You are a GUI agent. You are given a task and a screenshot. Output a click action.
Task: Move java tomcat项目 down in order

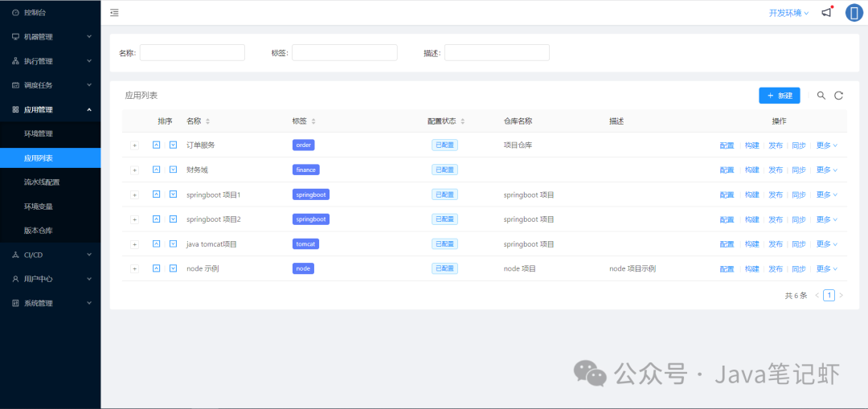click(173, 243)
